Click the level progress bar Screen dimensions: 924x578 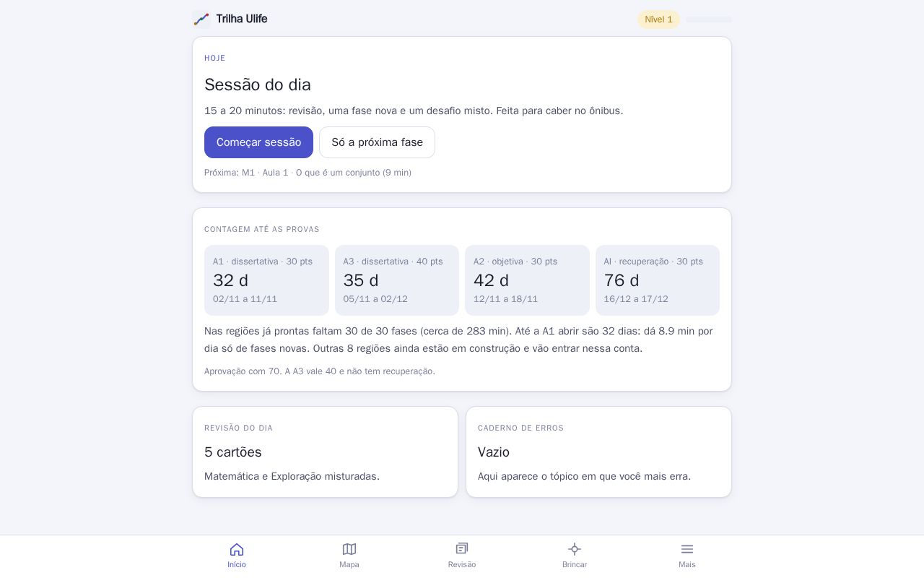[x=709, y=20]
